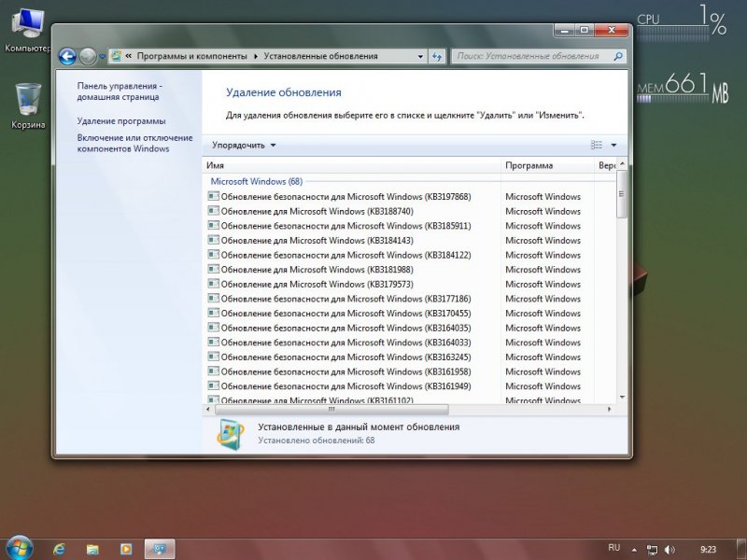Select the icon of update KB3170455
This screenshot has height=560, width=747.
click(214, 313)
